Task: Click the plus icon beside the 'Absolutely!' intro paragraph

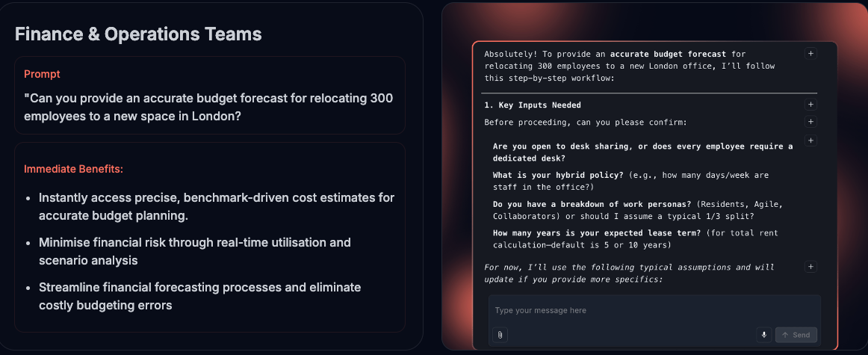Action: (x=810, y=54)
